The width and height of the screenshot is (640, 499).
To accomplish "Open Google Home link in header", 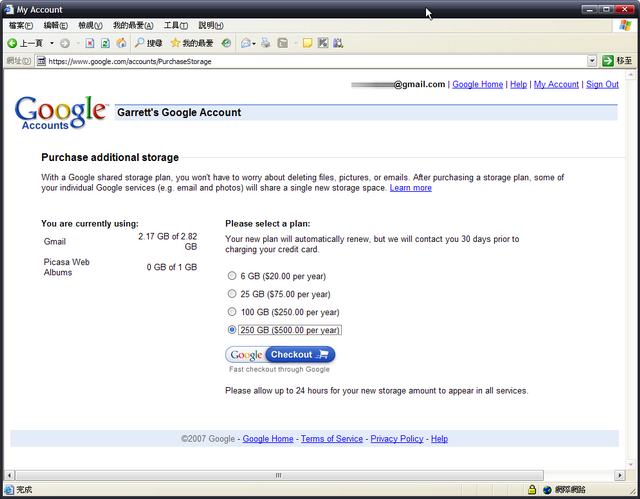I will 478,84.
